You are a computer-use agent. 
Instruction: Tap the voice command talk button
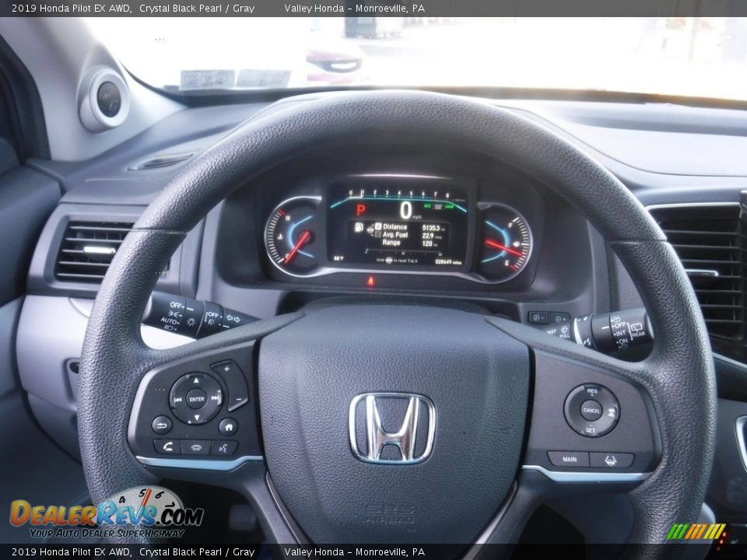pyautogui.click(x=223, y=448)
